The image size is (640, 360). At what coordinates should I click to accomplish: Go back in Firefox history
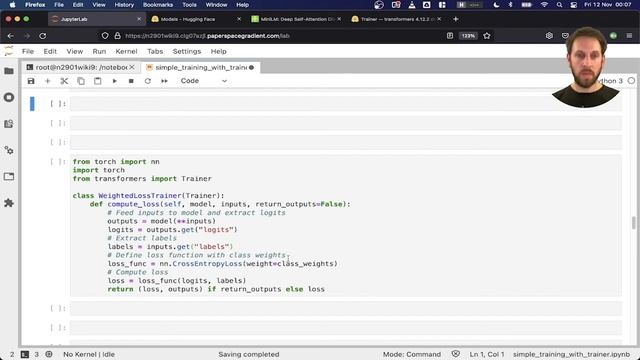pos(11,36)
